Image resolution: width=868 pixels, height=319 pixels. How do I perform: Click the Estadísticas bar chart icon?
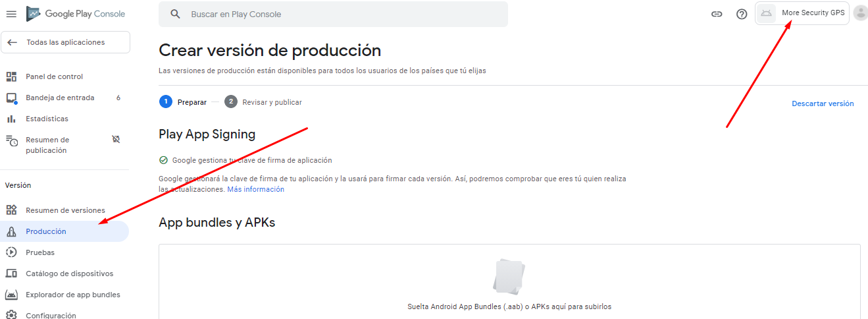[11, 119]
